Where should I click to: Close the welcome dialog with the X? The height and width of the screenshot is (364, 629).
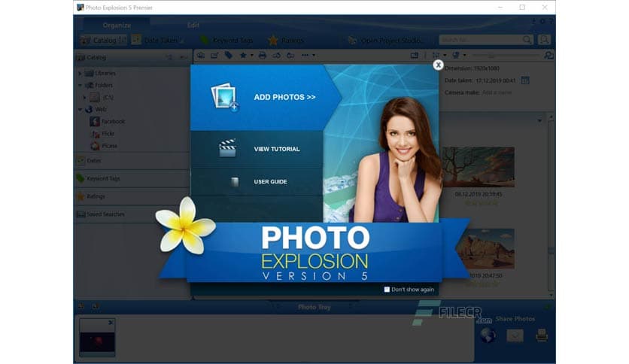pos(438,65)
